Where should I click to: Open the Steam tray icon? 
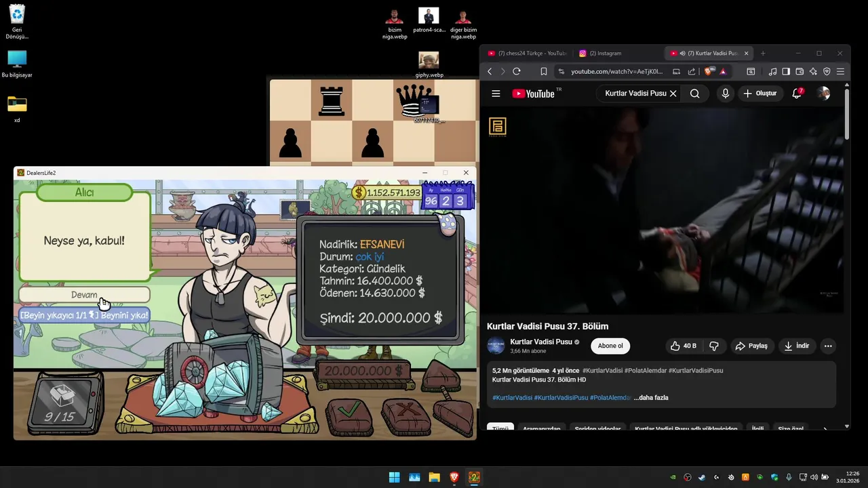tap(702, 477)
